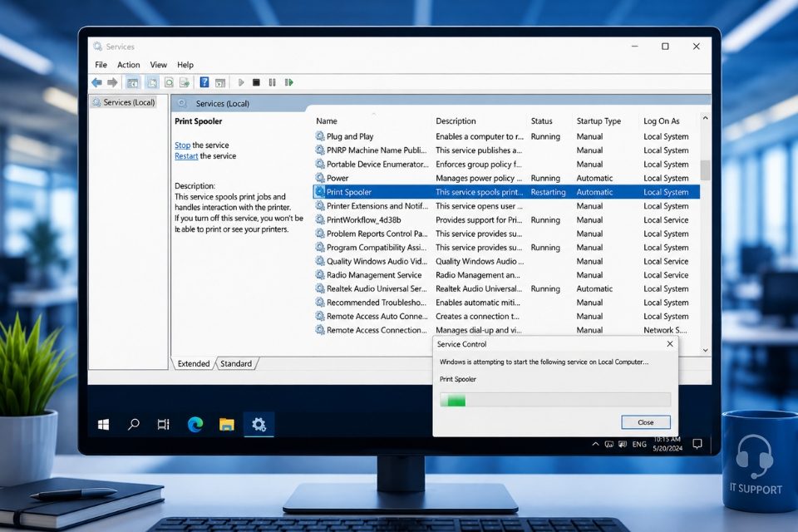Click the Forward arrow in Services toolbar
Screen dimensions: 798x532
click(x=112, y=82)
